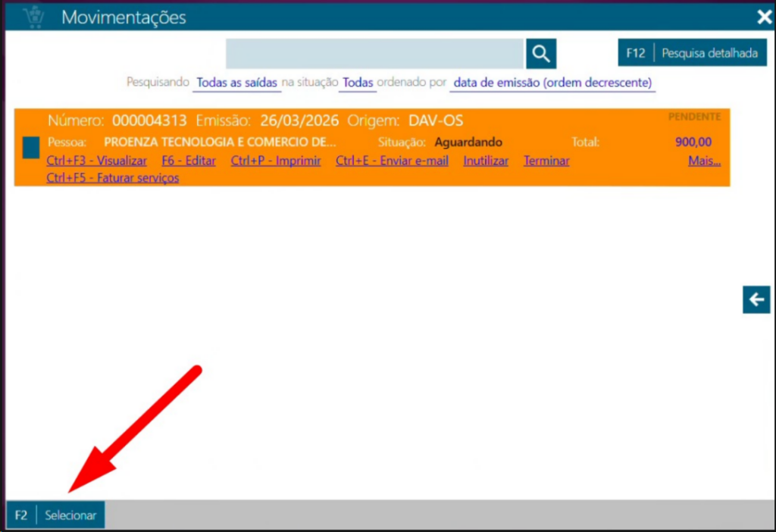This screenshot has height=532, width=776.
Task: Click the shopping cart icon in title bar
Action: click(33, 17)
